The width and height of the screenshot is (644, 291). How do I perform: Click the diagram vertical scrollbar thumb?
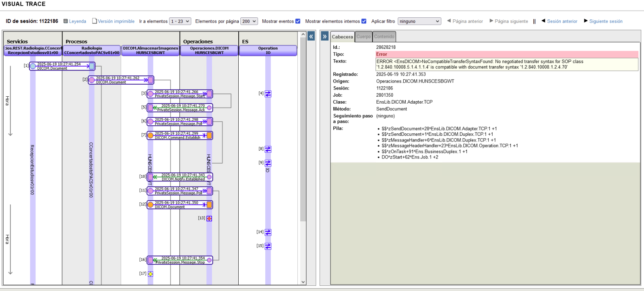[303, 130]
